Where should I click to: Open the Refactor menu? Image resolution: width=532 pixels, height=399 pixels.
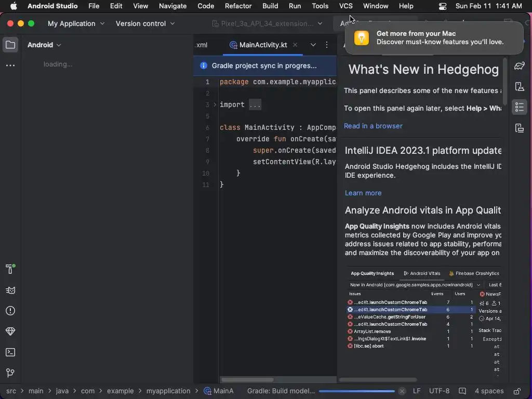coord(238,6)
